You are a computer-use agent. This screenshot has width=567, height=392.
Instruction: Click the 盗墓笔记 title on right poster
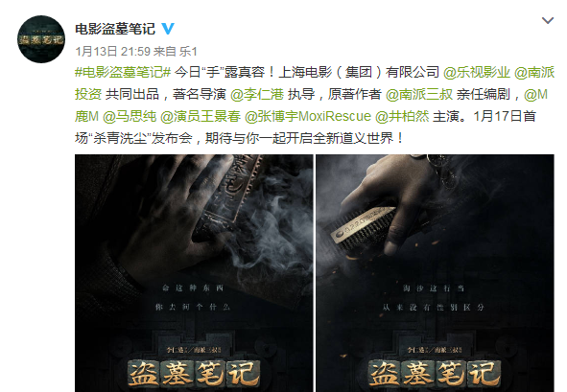coord(435,374)
